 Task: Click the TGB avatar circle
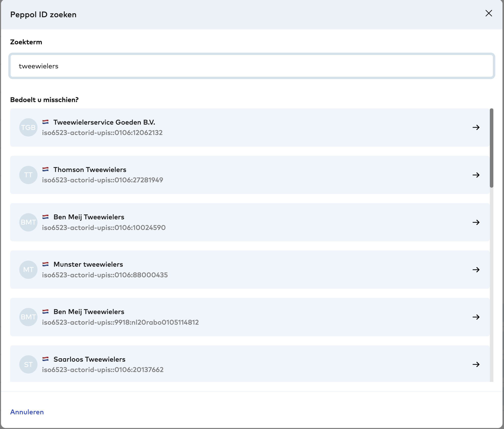28,127
